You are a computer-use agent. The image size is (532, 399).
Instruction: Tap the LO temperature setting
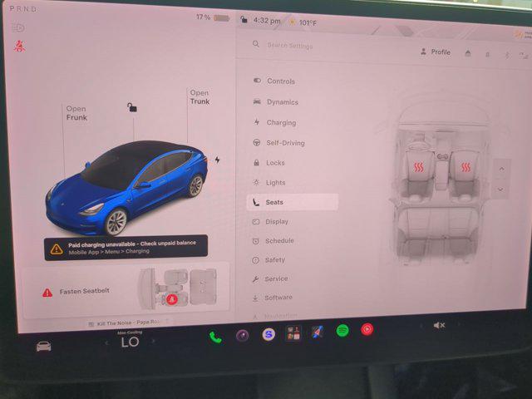130,342
